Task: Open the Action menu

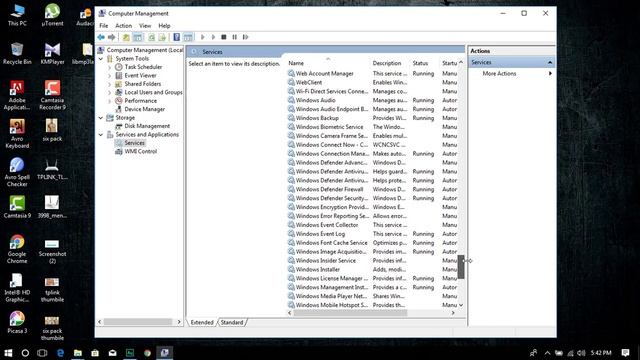Action: click(123, 26)
